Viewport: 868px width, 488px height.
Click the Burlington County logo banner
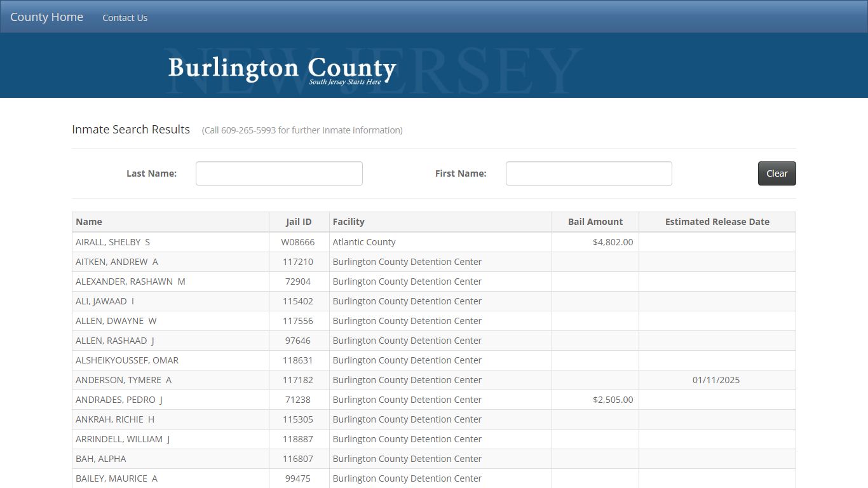coord(282,70)
